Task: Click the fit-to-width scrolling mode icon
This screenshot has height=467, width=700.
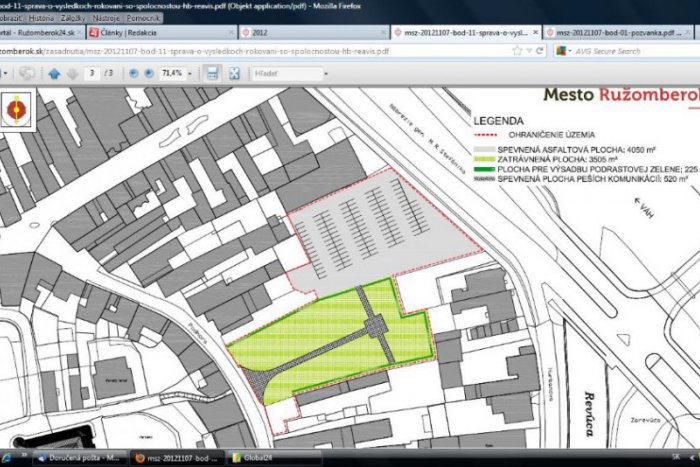Action: click(x=212, y=73)
